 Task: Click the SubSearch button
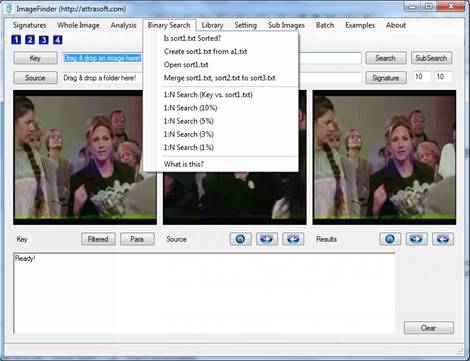click(431, 58)
